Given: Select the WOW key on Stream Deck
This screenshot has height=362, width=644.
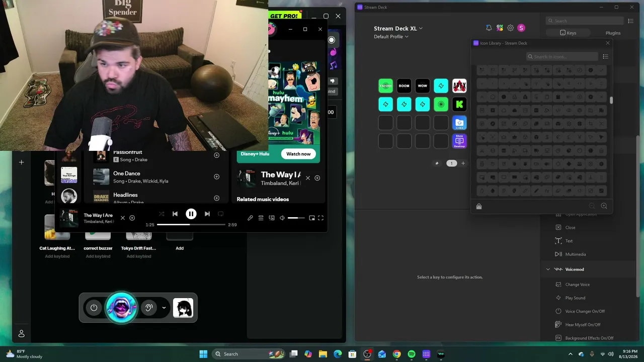Looking at the screenshot, I should [x=423, y=86].
